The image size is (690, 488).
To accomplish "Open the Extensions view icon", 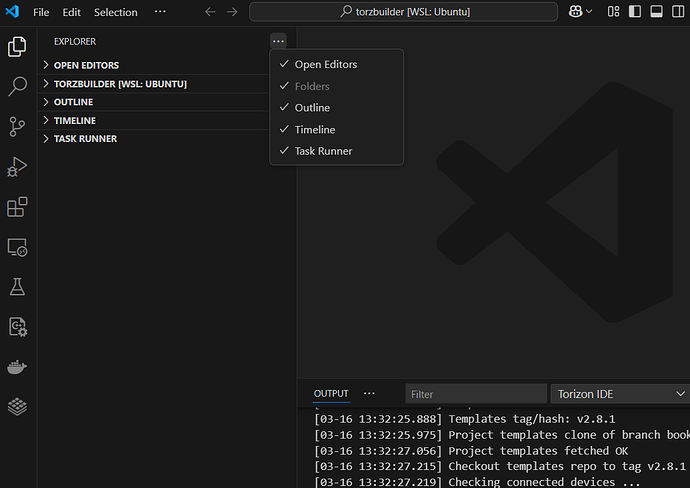I will pyautogui.click(x=17, y=207).
